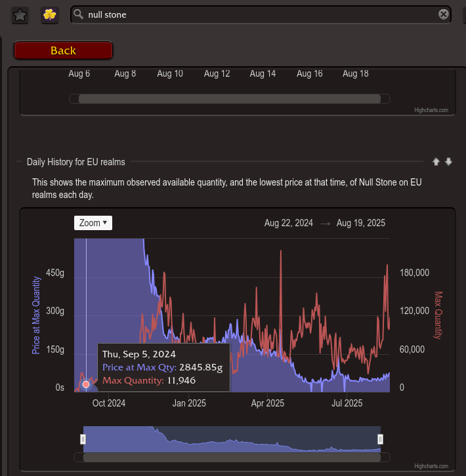Click the upper chart horizontal scrollbar

point(230,98)
